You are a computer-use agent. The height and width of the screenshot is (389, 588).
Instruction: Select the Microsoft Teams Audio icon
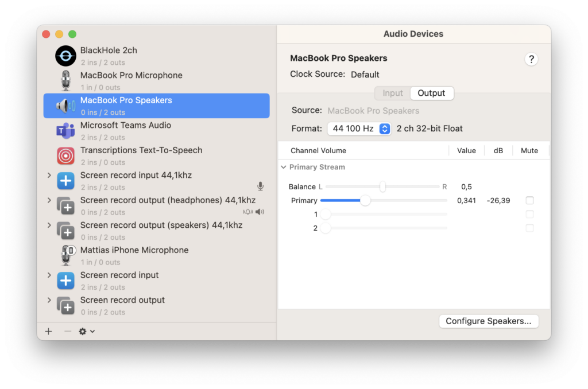65,131
